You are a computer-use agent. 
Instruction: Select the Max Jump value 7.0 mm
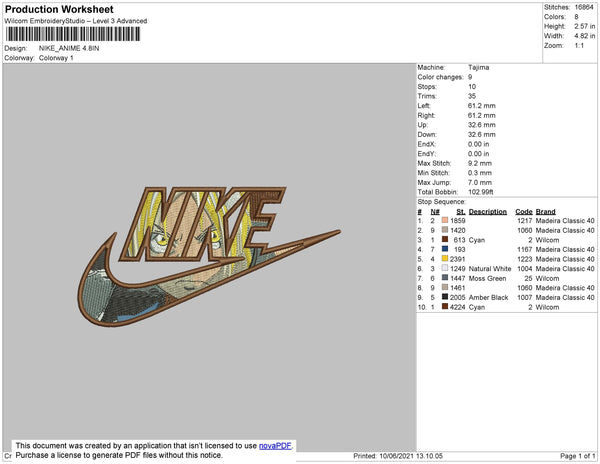pos(479,182)
